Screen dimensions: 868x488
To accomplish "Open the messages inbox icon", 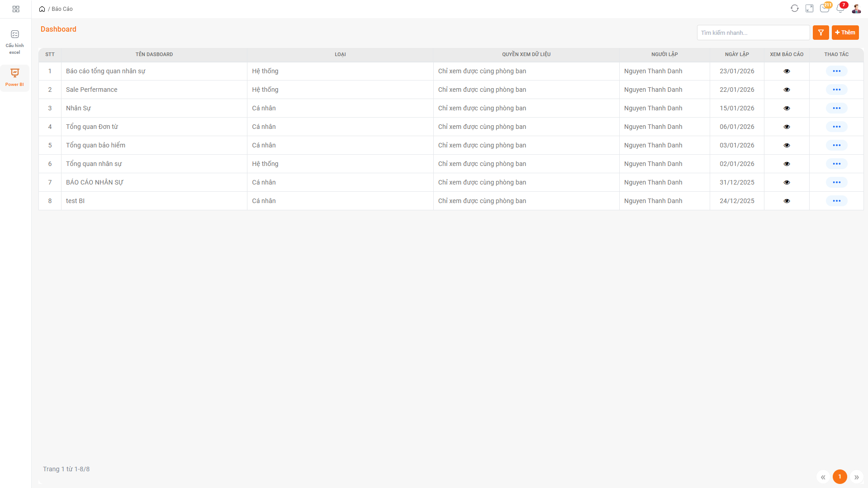I will coord(824,9).
